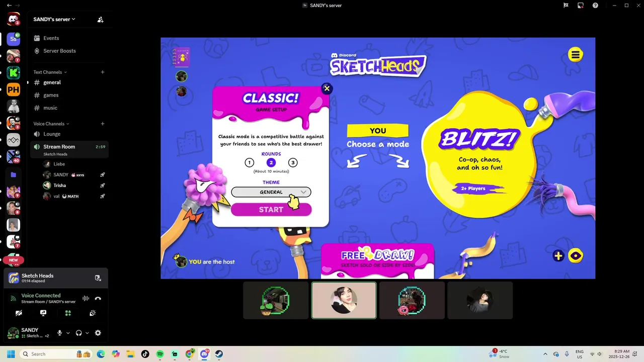The width and height of the screenshot is (644, 362).
Task: Open SANDY's server dropdown menu
Action: tap(54, 20)
